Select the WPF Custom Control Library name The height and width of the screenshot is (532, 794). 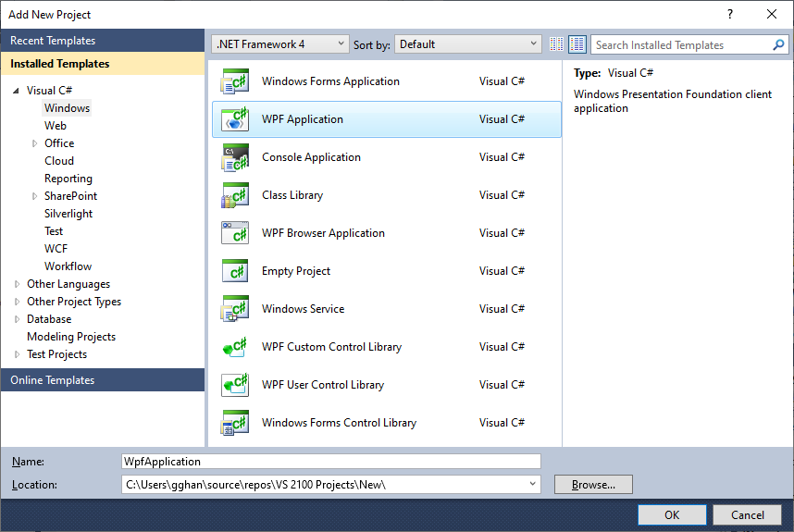click(331, 347)
